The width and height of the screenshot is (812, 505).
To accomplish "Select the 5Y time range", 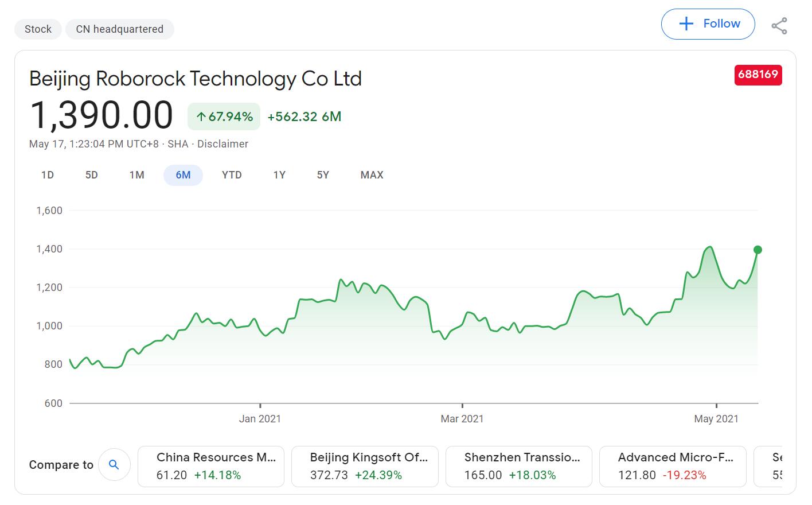I will pos(323,175).
